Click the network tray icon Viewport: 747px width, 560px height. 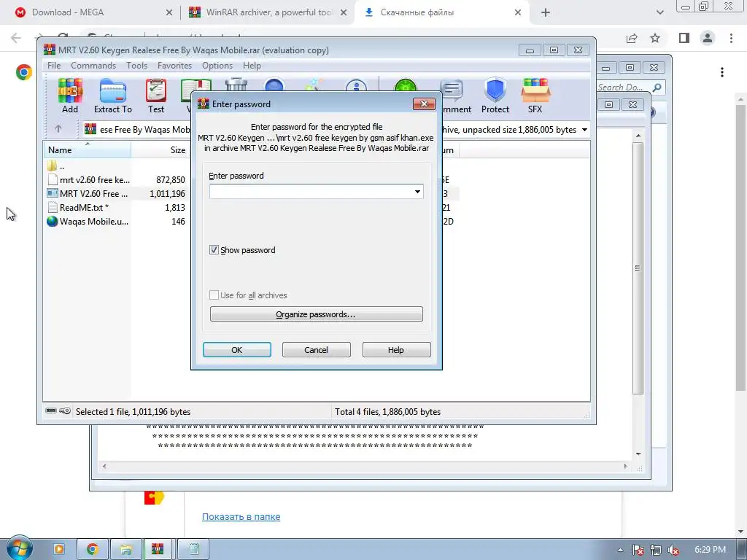click(656, 551)
